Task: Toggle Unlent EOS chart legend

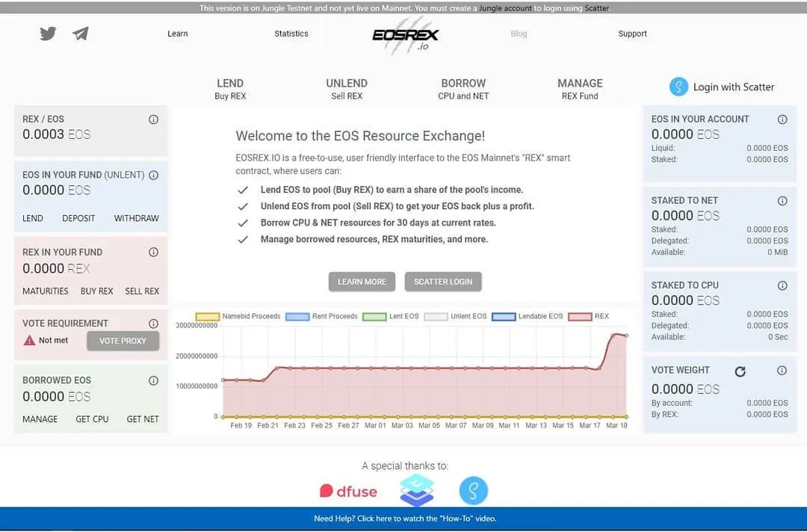Action: (x=456, y=316)
